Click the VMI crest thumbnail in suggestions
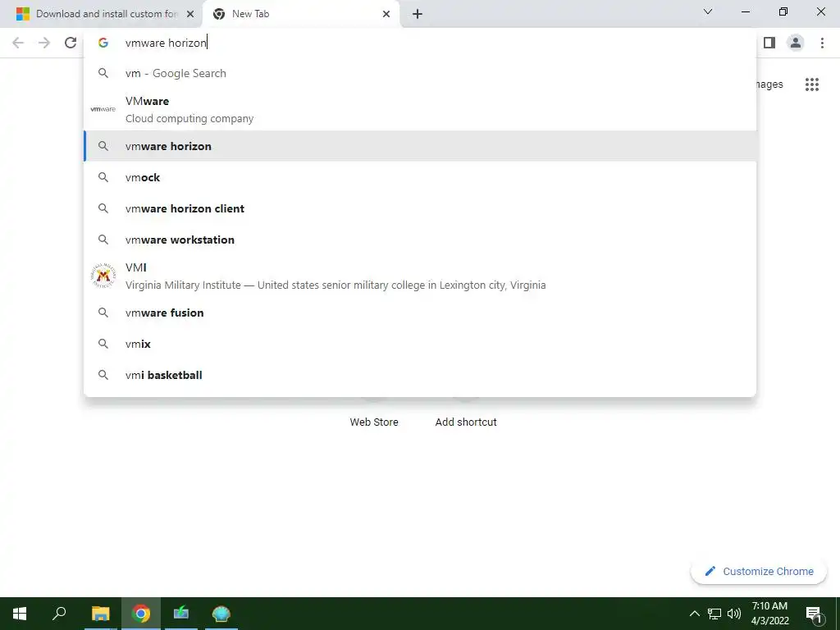Viewport: 840px width, 630px height. (103, 276)
